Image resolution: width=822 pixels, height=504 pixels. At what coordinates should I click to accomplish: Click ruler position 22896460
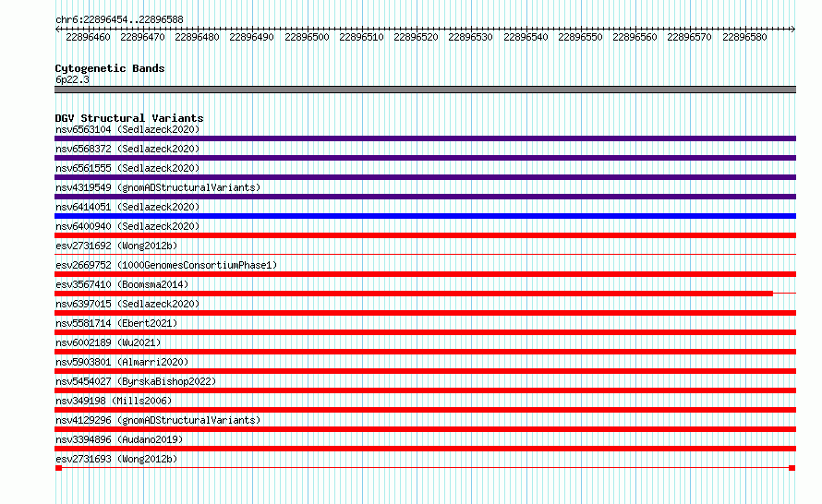pyautogui.click(x=88, y=37)
